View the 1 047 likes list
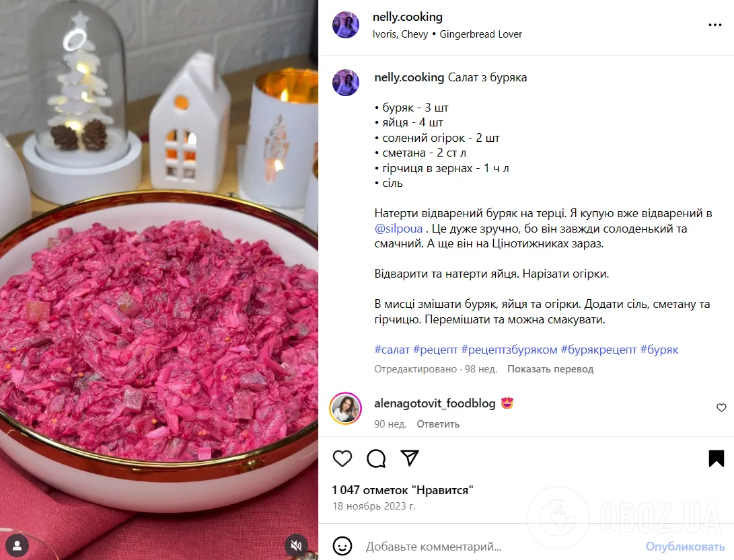Screen dimensions: 734x560 click(402, 490)
